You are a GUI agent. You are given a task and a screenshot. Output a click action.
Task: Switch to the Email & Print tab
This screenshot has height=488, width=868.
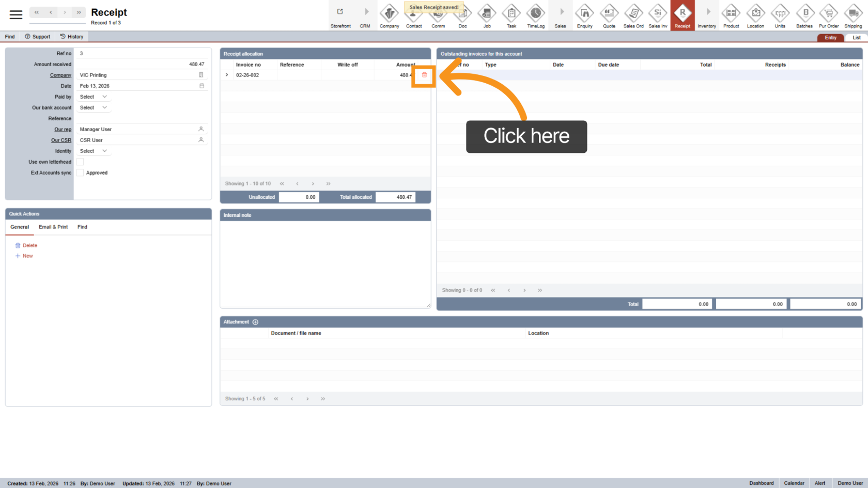pyautogui.click(x=53, y=227)
